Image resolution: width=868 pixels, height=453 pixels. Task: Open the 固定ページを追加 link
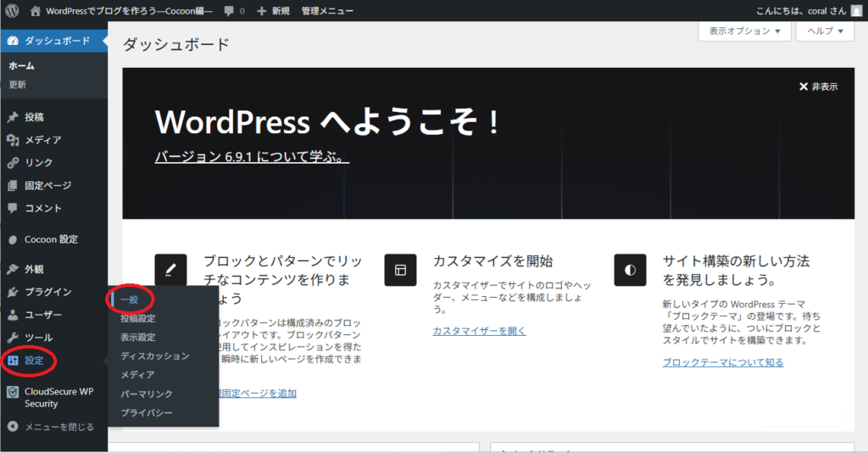258,393
